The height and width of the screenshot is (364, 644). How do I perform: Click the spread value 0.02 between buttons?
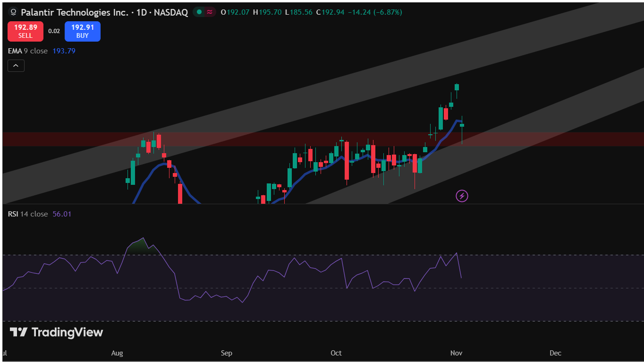[54, 31]
